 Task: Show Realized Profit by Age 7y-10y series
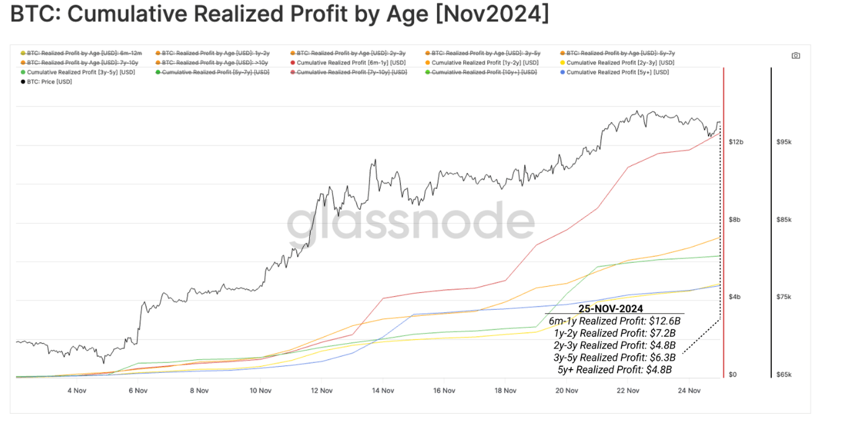84,63
